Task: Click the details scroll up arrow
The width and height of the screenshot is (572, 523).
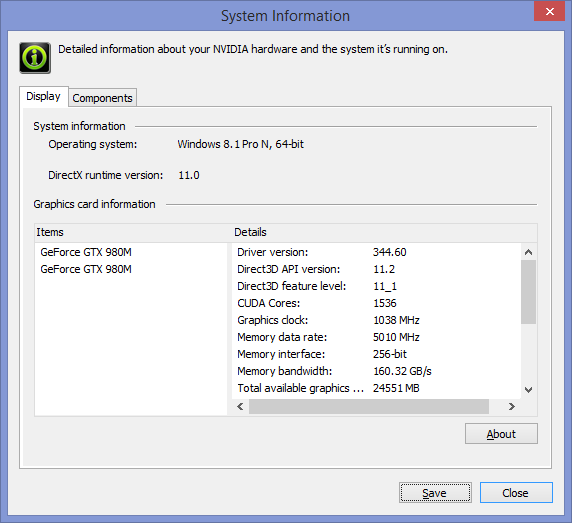Action: (x=528, y=252)
